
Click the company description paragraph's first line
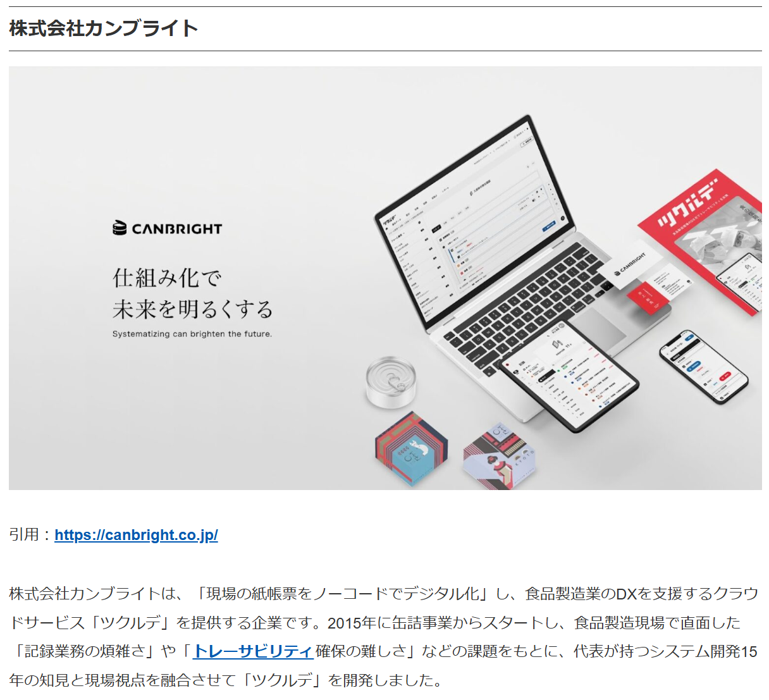(384, 594)
